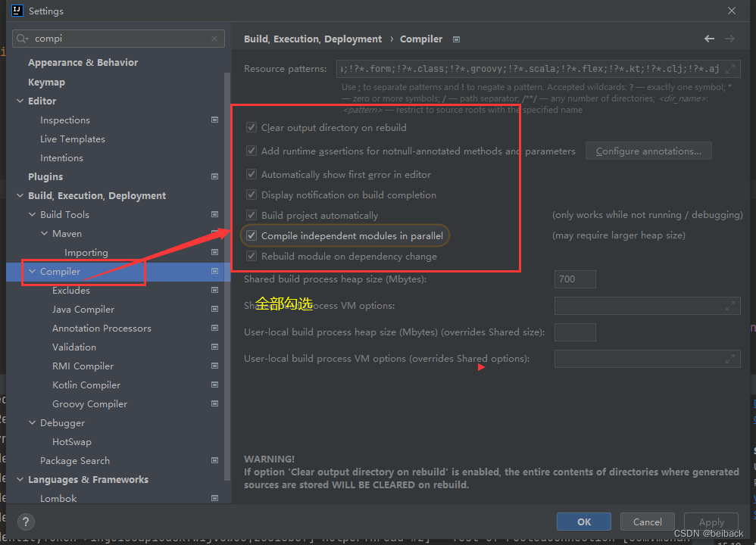Click the settings tree vertical scrollbar
The width and height of the screenshot is (756, 545).
tap(227, 276)
